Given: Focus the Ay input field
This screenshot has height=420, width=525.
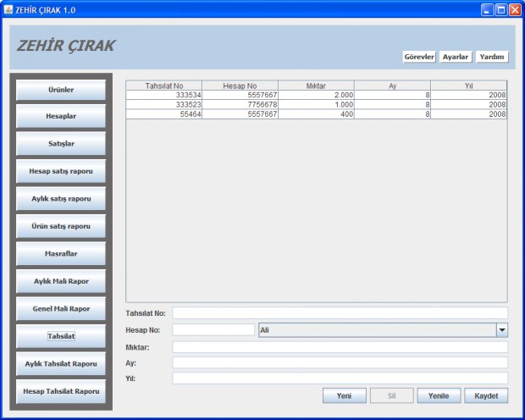Looking at the screenshot, I should tap(340, 362).
